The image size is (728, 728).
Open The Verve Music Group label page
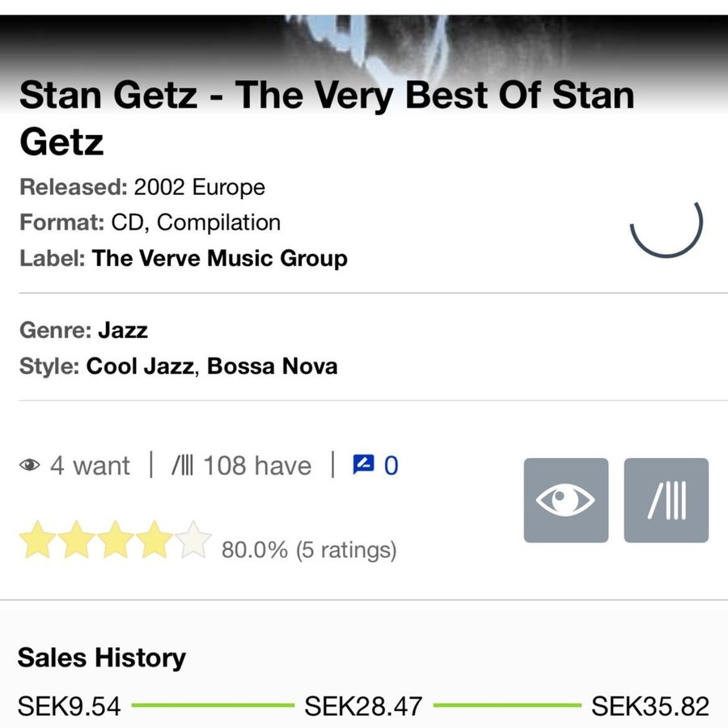219,259
